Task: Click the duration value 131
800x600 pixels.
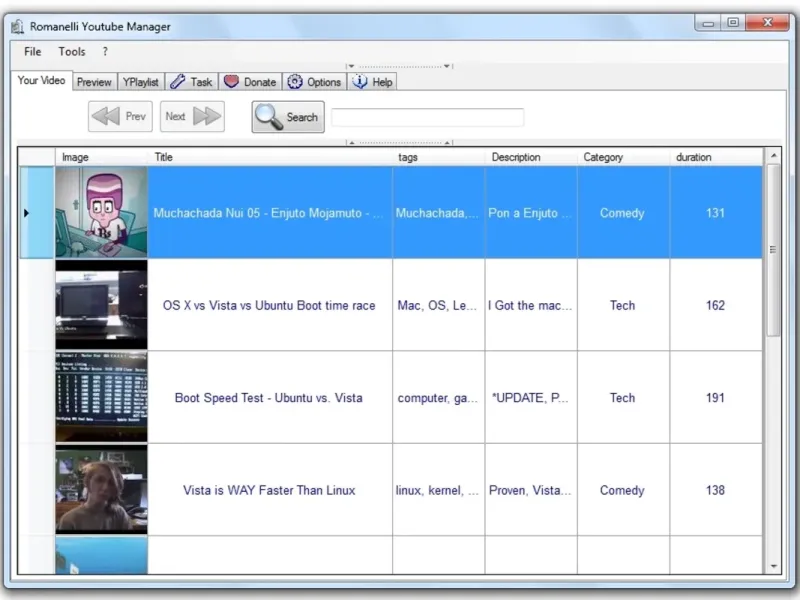Action: click(715, 213)
